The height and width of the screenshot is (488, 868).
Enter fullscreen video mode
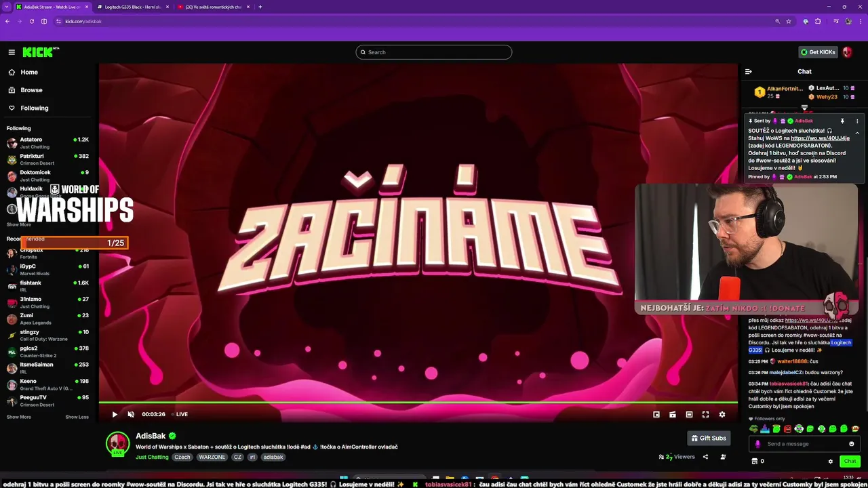[x=705, y=414]
